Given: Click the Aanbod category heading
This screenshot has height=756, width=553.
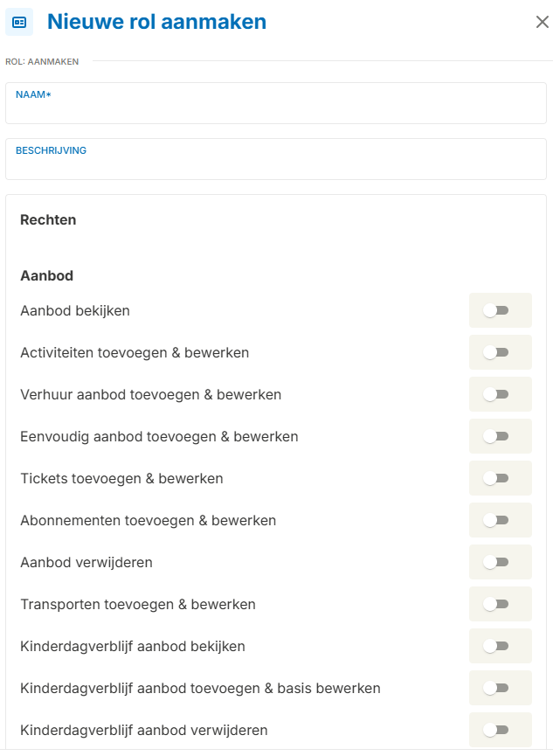Looking at the screenshot, I should click(46, 275).
